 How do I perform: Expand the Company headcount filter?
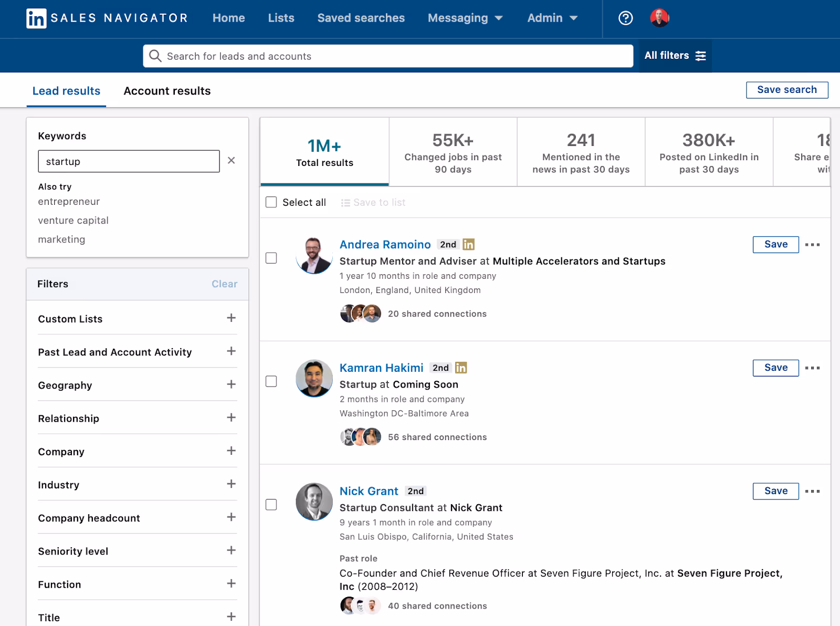231,517
